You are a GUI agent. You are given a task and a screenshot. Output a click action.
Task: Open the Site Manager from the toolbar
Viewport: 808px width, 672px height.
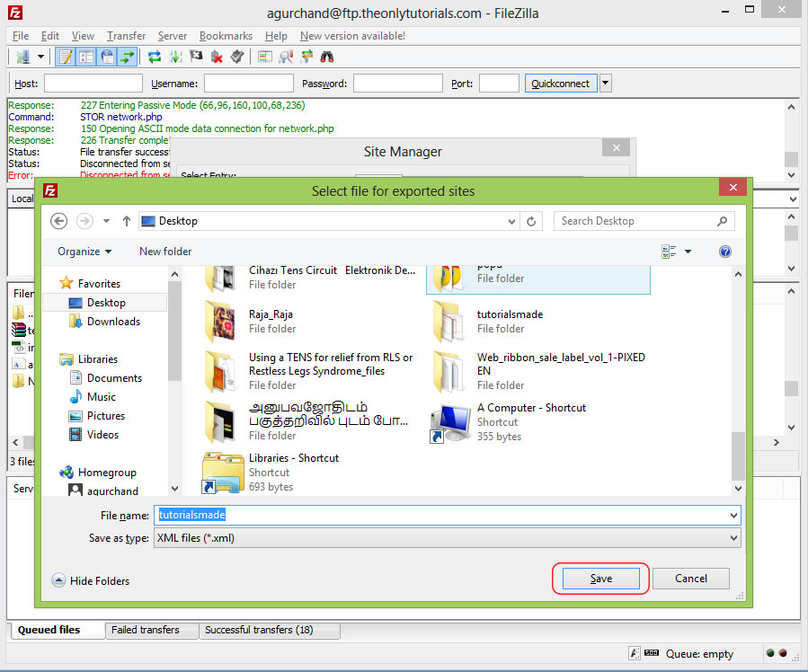coord(25,56)
